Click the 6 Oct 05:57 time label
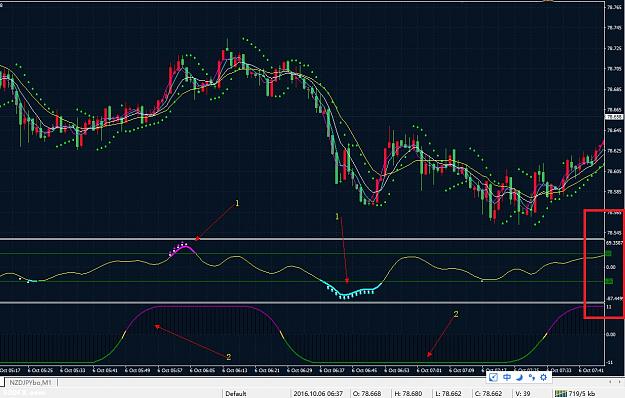Image resolution: width=625 pixels, height=398 pixels. [x=170, y=371]
